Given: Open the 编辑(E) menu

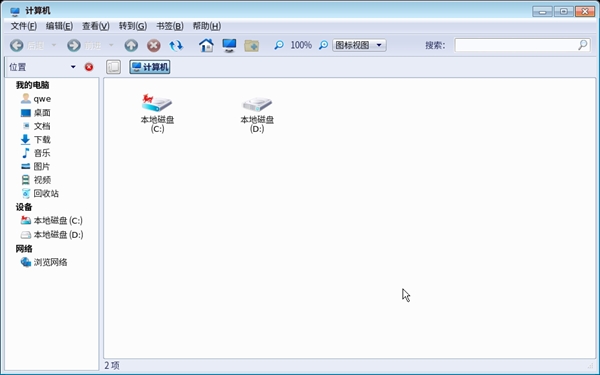Looking at the screenshot, I should tap(59, 26).
